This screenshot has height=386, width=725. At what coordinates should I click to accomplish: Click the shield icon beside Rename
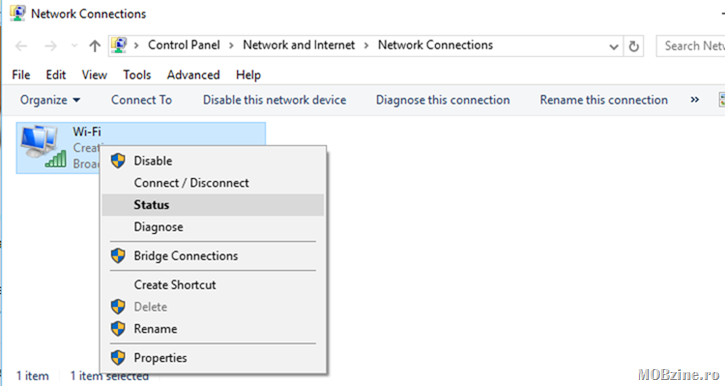pos(118,329)
